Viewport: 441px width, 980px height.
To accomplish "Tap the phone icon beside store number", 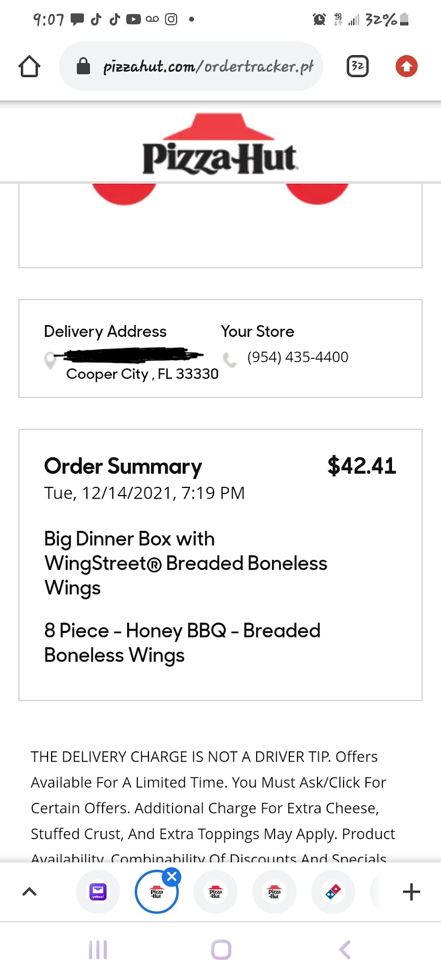I will coord(230,360).
